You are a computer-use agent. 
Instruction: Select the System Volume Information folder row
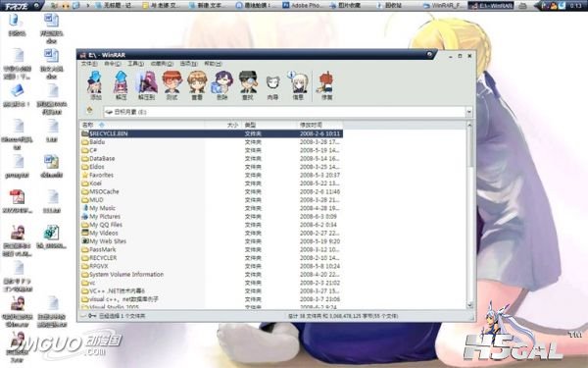[x=212, y=274]
